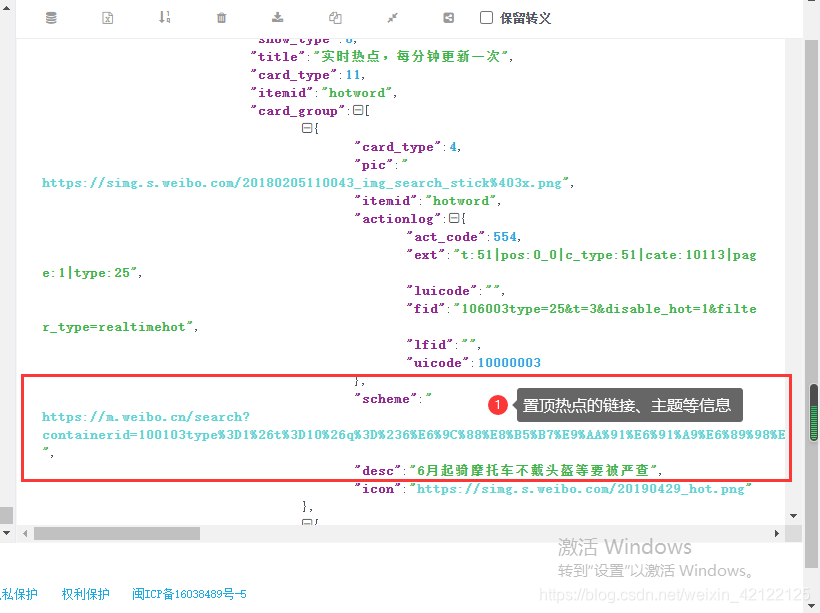Collapse the card_group array node

(358, 110)
